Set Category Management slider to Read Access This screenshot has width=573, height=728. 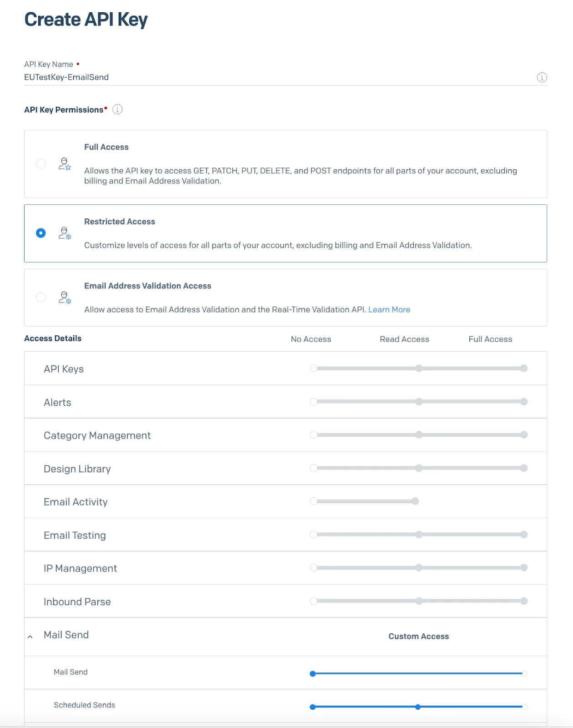pos(419,435)
